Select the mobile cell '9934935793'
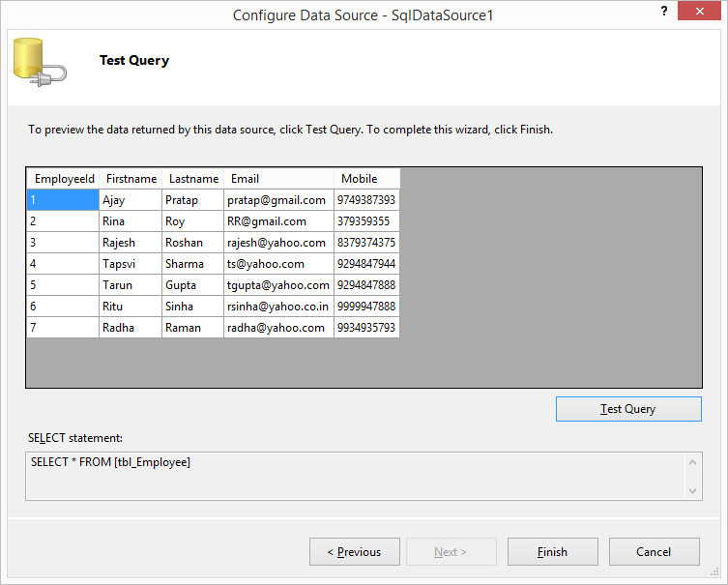 coord(366,328)
